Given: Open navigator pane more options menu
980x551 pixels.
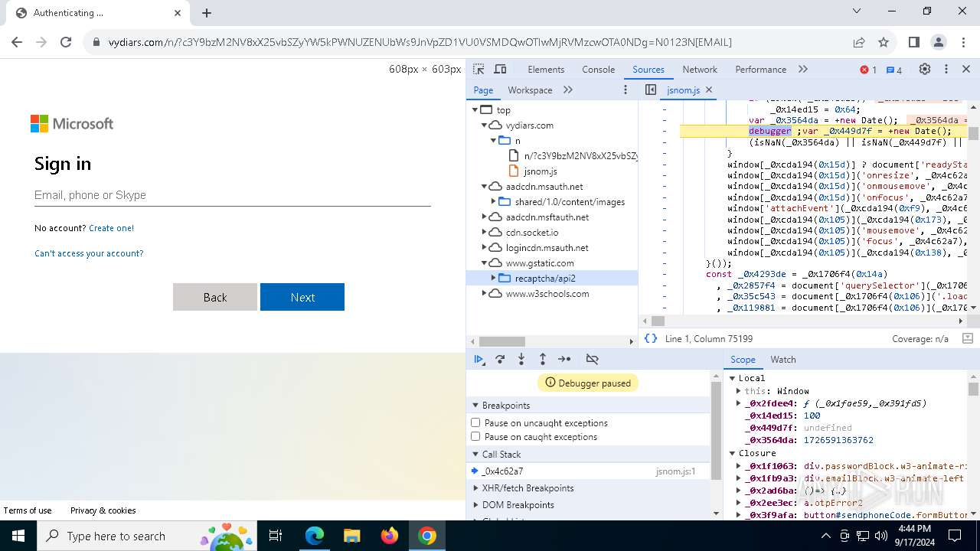Looking at the screenshot, I should (625, 90).
